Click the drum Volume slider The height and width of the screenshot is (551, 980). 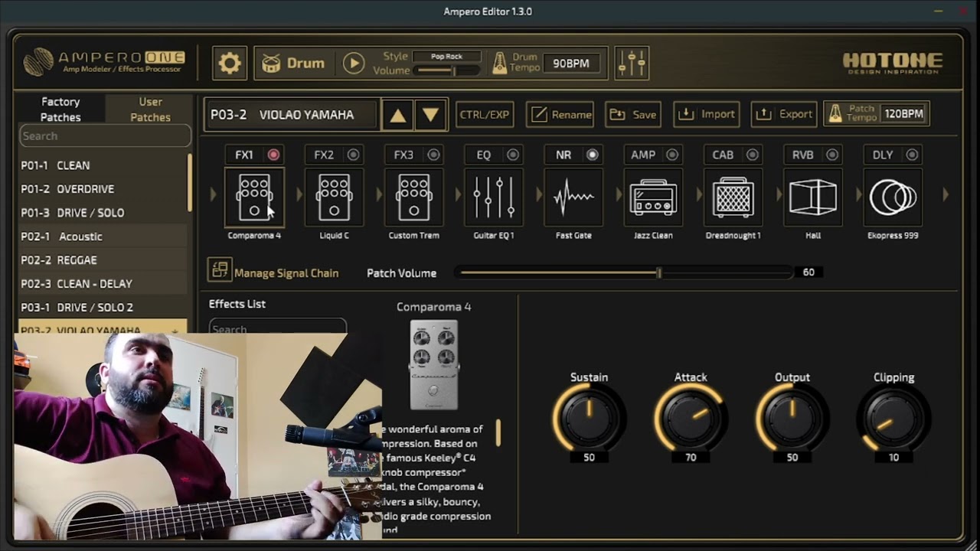tap(447, 70)
